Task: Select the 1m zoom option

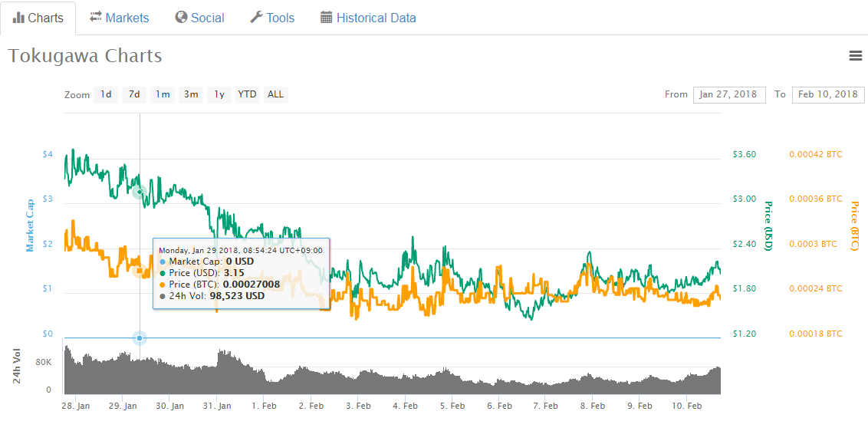Action: [x=163, y=94]
